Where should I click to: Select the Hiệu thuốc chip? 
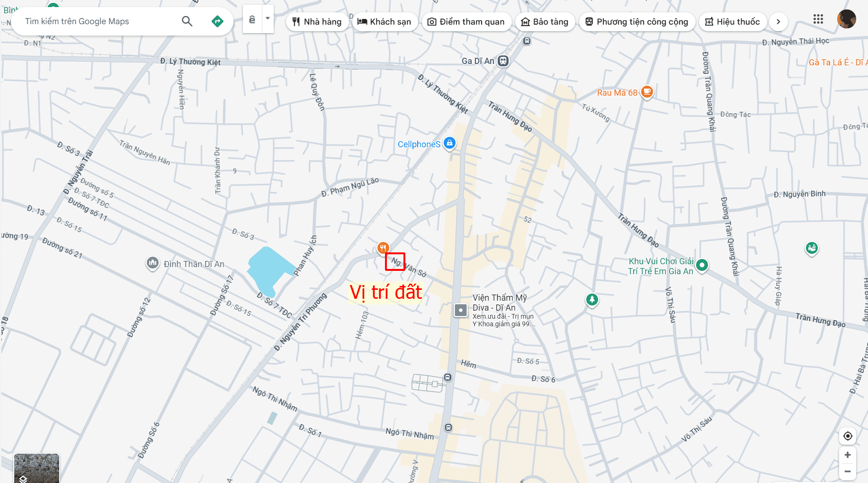point(733,22)
